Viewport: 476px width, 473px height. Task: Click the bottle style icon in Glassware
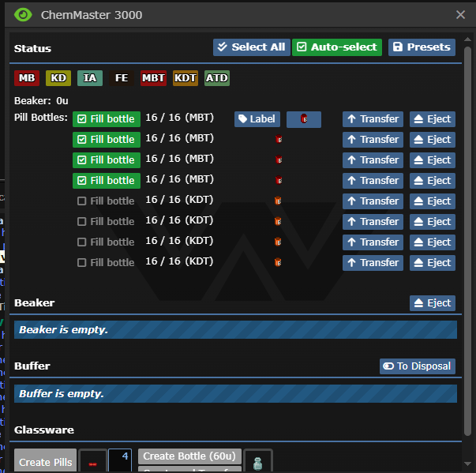(x=257, y=463)
